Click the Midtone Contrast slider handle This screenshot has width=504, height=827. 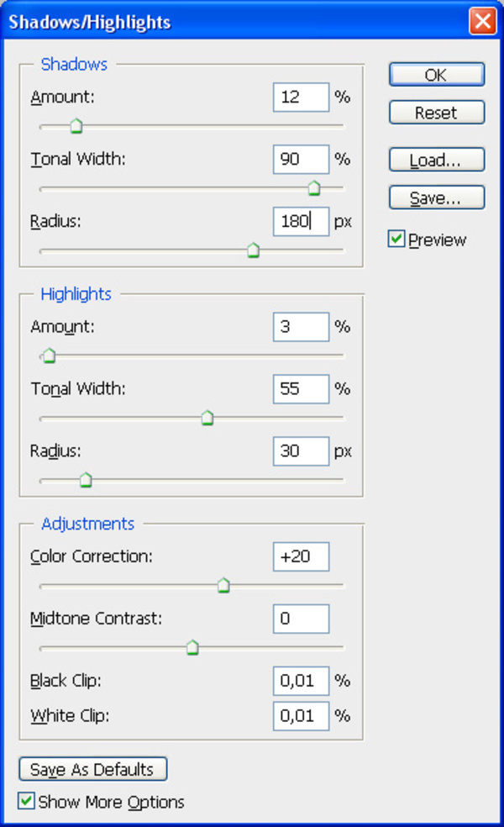[193, 647]
